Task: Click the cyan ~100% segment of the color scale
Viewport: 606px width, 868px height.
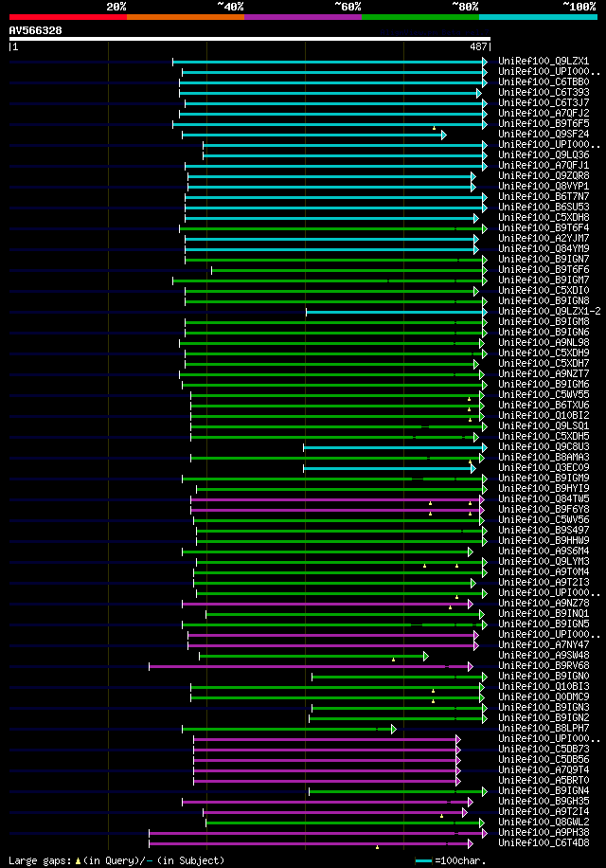Action: coord(538,17)
